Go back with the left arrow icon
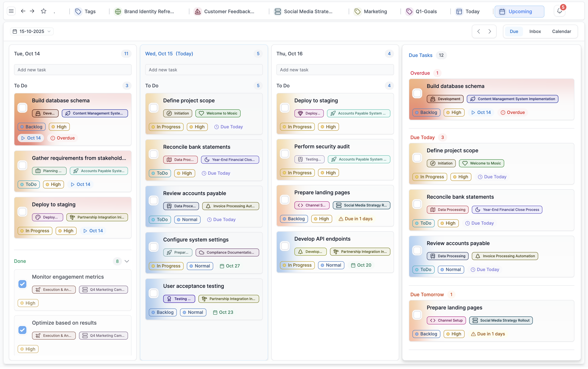Image resolution: width=588 pixels, height=369 pixels. pos(23,11)
